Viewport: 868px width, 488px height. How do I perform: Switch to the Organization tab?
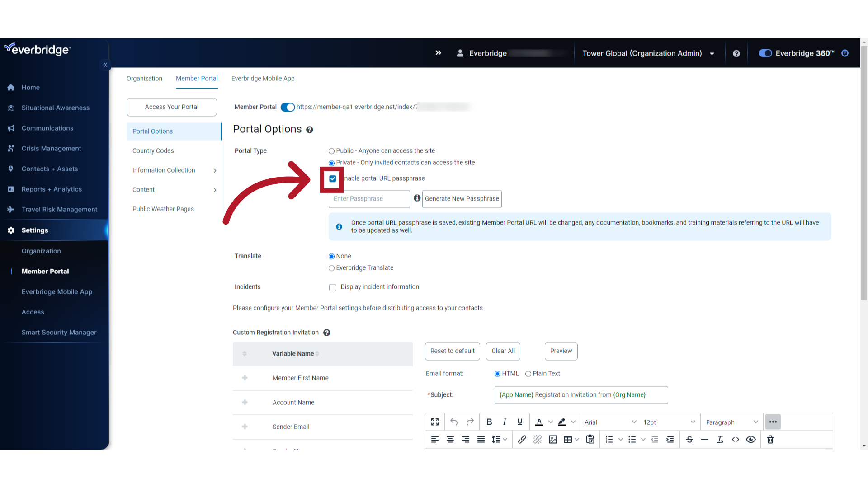144,78
